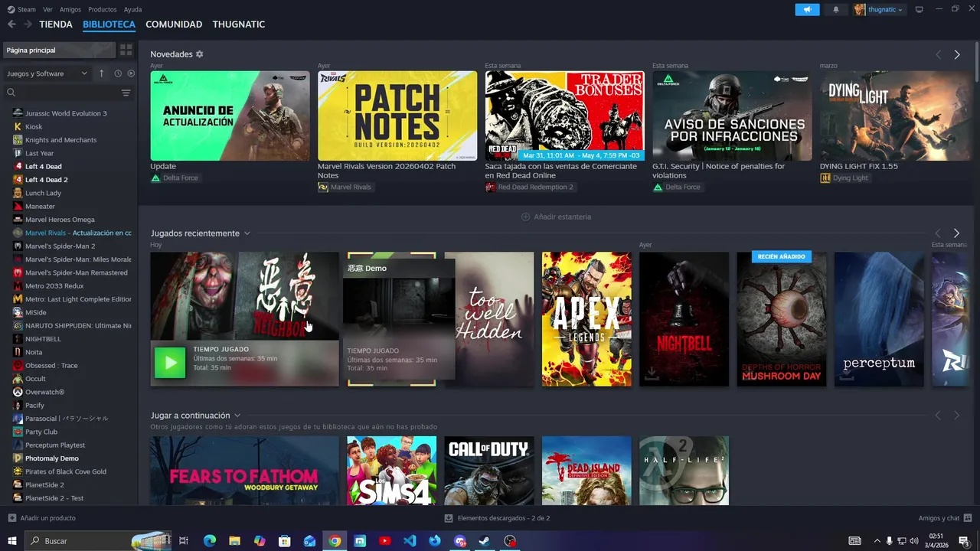The width and height of the screenshot is (980, 551).
Task: Open Fears to Fathom Woodbury Getaway tile
Action: (244, 471)
